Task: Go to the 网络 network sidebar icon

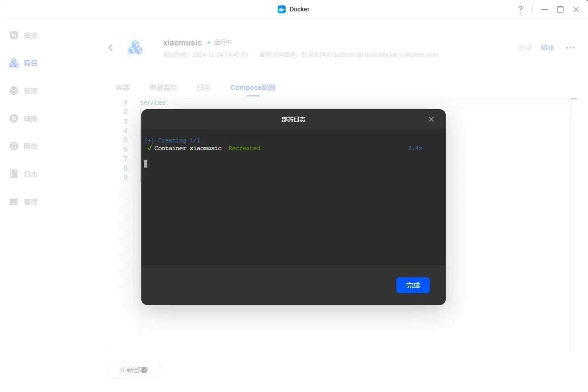Action: 14,146
